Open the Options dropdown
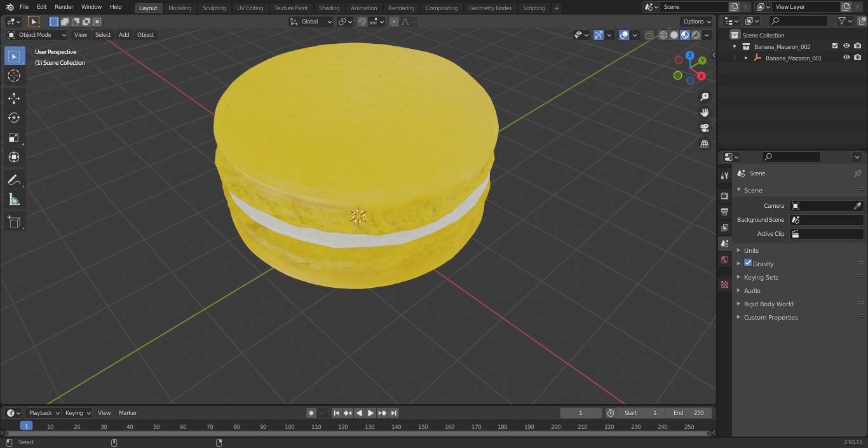This screenshot has width=868, height=448. click(x=697, y=22)
